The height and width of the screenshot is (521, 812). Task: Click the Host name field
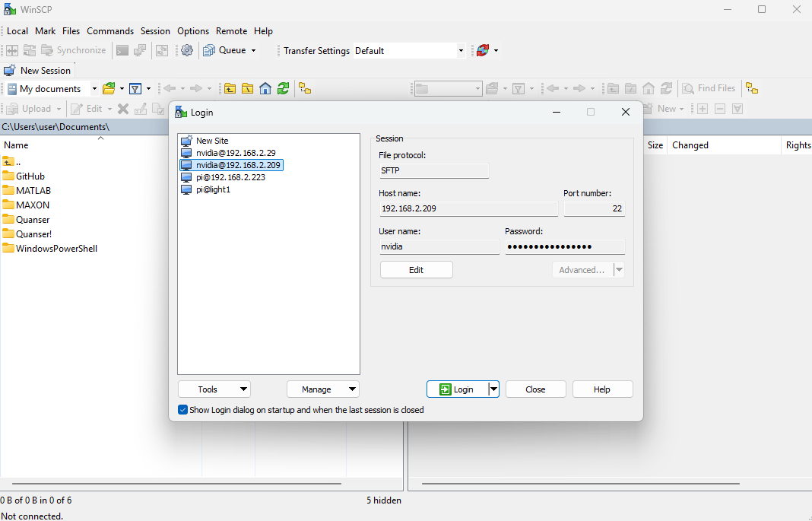coord(468,208)
